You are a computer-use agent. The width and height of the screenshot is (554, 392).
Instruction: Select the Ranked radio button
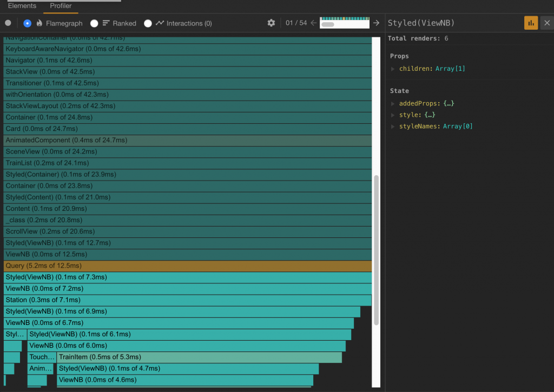pyautogui.click(x=94, y=23)
